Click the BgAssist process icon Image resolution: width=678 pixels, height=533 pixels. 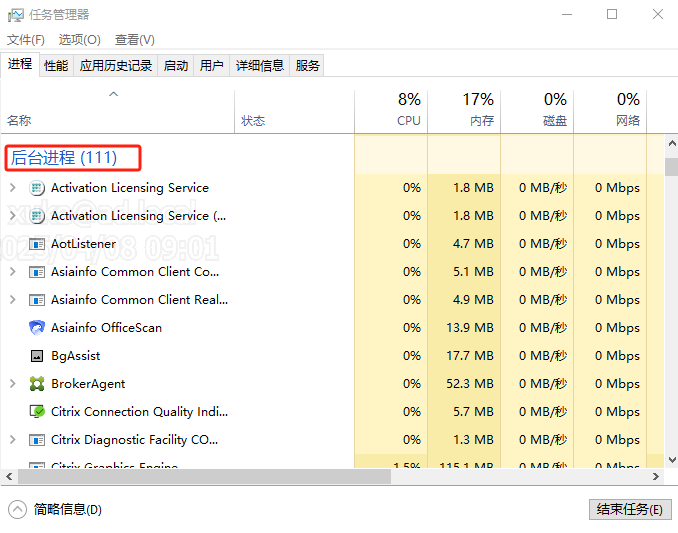point(37,356)
